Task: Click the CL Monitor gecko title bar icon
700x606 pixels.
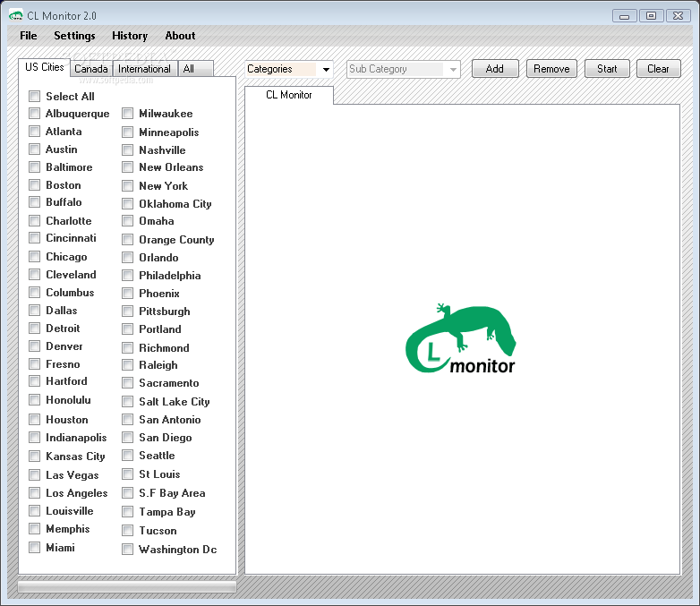Action: tap(15, 15)
